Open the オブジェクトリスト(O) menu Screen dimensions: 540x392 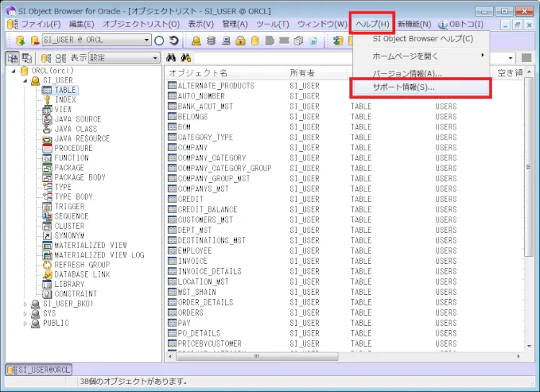tap(141, 24)
